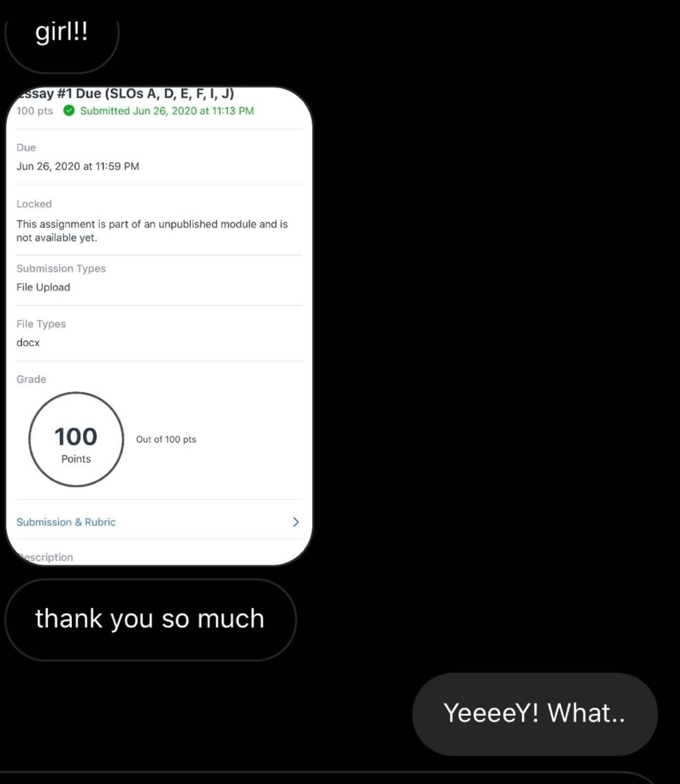Select the "thank you so much" message

(151, 620)
